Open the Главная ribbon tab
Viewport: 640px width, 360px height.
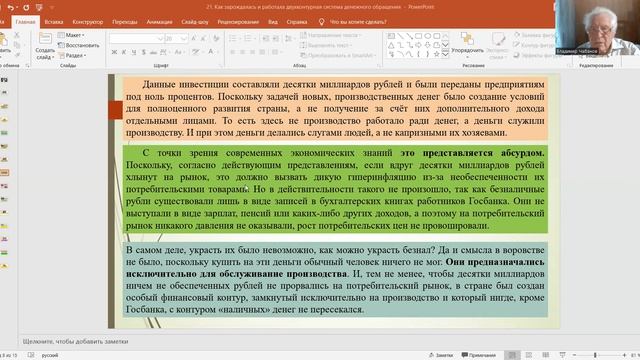coord(25,22)
